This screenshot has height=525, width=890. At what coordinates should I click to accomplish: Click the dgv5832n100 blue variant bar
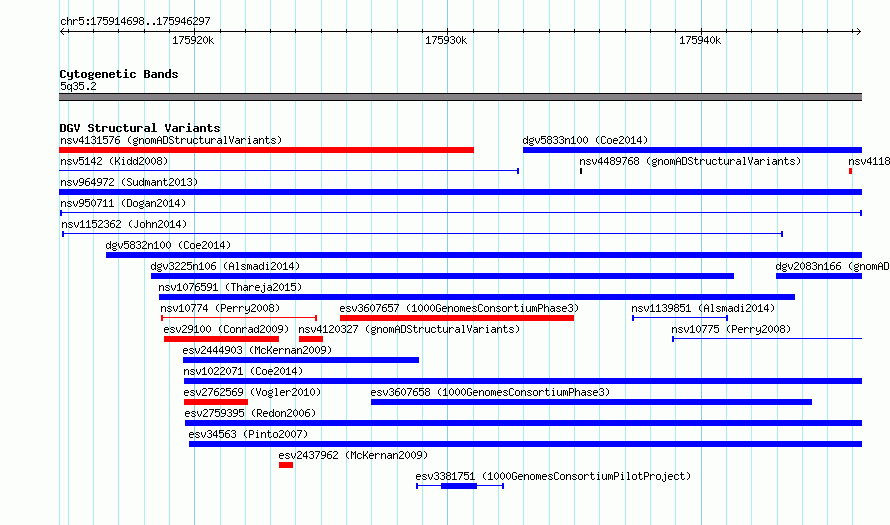(484, 255)
